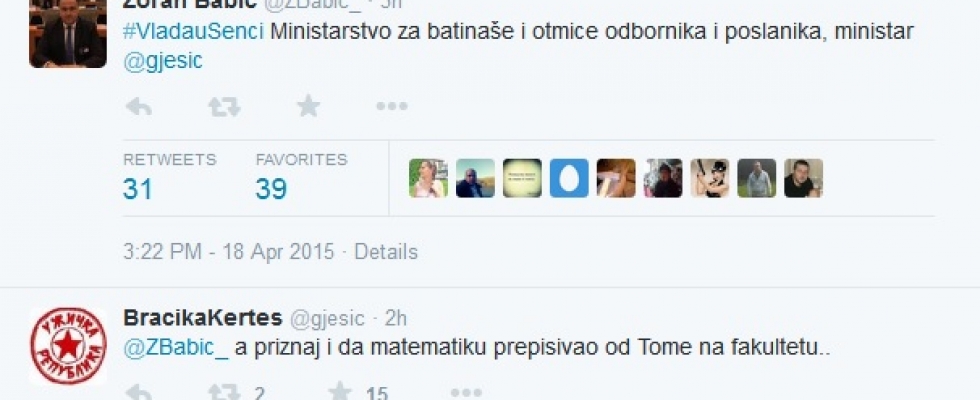Open more options on the BracikaKertes reply
Screen dimensions: 980x400
[465, 393]
